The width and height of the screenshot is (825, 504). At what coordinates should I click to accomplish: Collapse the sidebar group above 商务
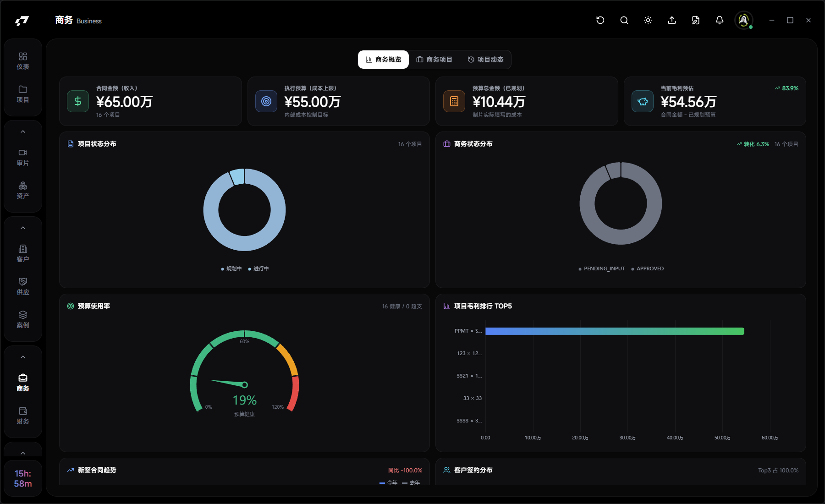tap(23, 357)
